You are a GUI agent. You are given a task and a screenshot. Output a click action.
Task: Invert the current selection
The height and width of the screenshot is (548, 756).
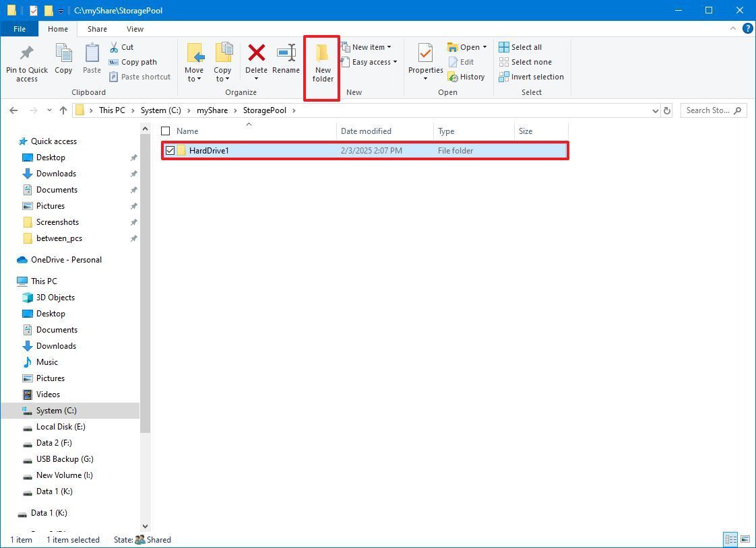[531, 76]
